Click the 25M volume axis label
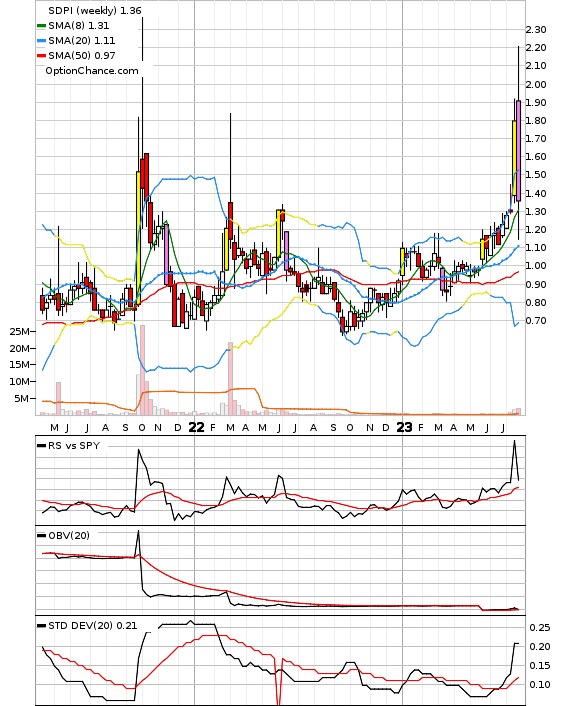The height and width of the screenshot is (706, 566). point(19,331)
